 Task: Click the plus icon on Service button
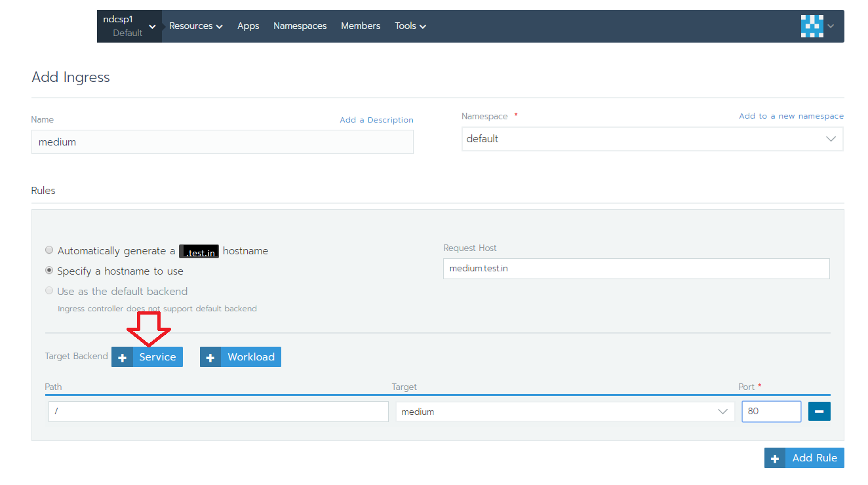(122, 357)
